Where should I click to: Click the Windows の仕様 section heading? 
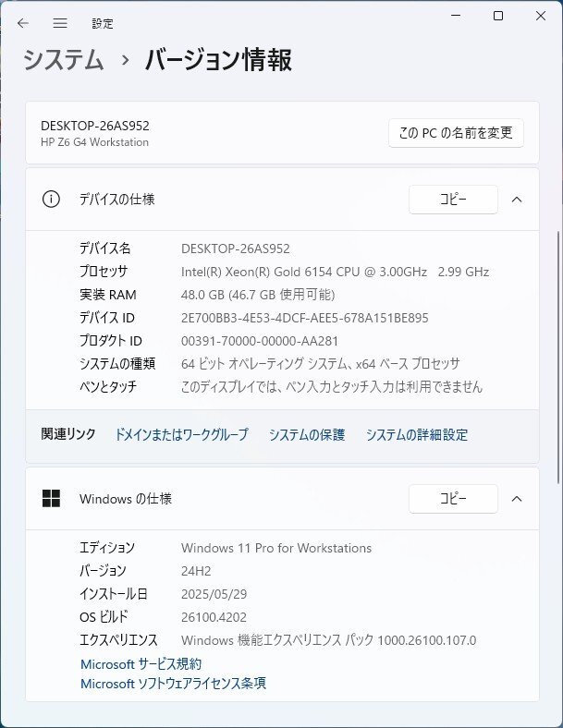(x=126, y=499)
